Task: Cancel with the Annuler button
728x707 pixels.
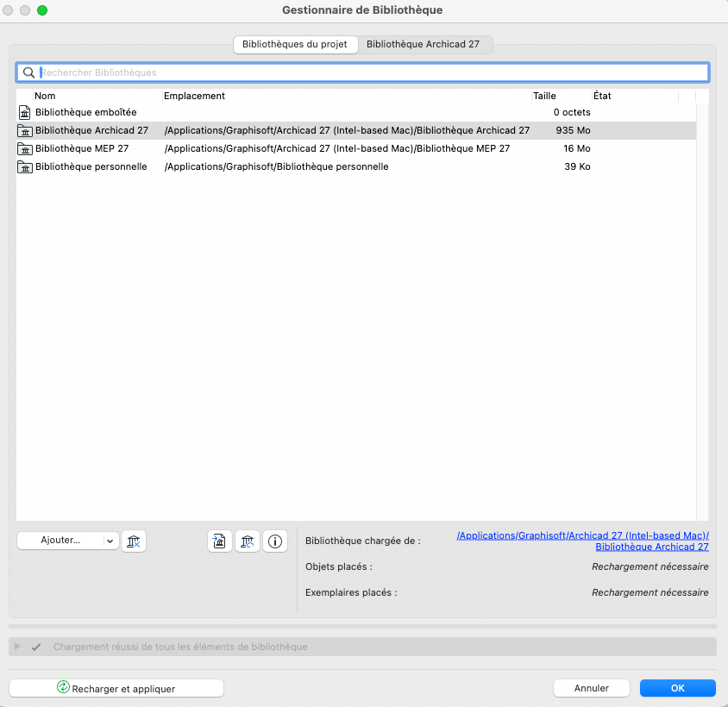Action: click(592, 688)
